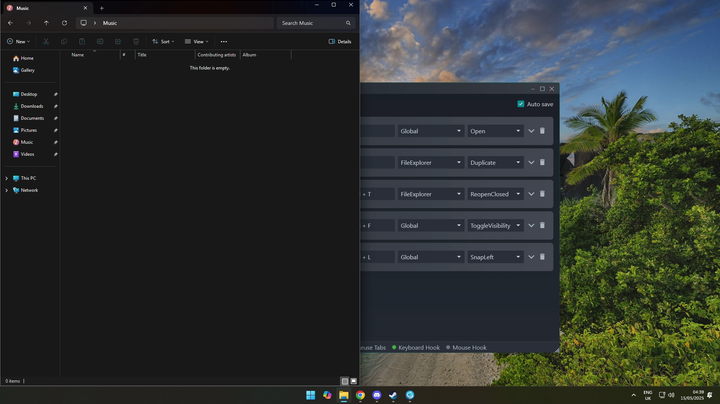
Task: Switch to large thumbnails view in status bar
Action: coord(353,381)
